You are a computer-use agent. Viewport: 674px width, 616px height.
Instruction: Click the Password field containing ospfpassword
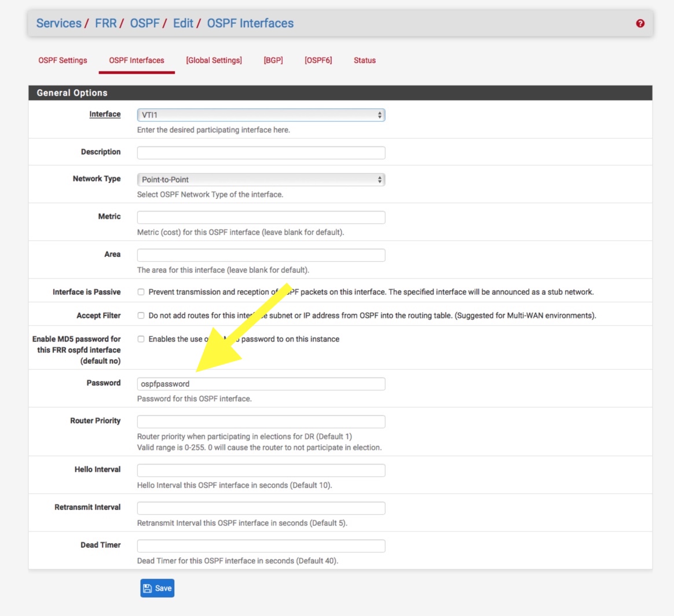[x=261, y=384]
